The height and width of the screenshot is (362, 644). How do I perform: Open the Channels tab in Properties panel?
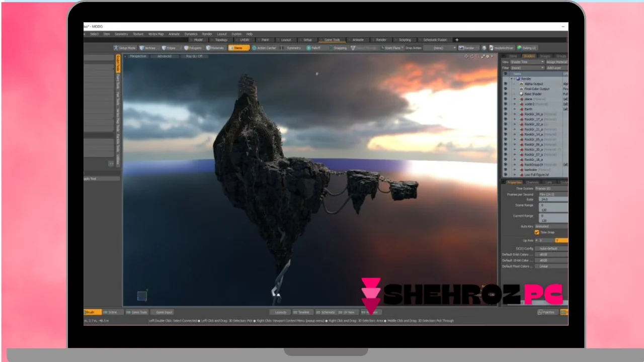point(533,182)
